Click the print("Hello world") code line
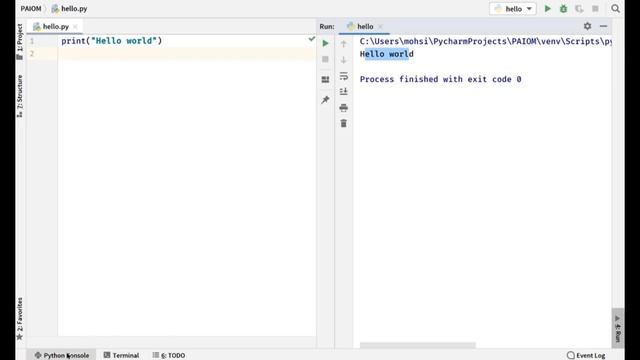The height and width of the screenshot is (360, 640). [112, 41]
